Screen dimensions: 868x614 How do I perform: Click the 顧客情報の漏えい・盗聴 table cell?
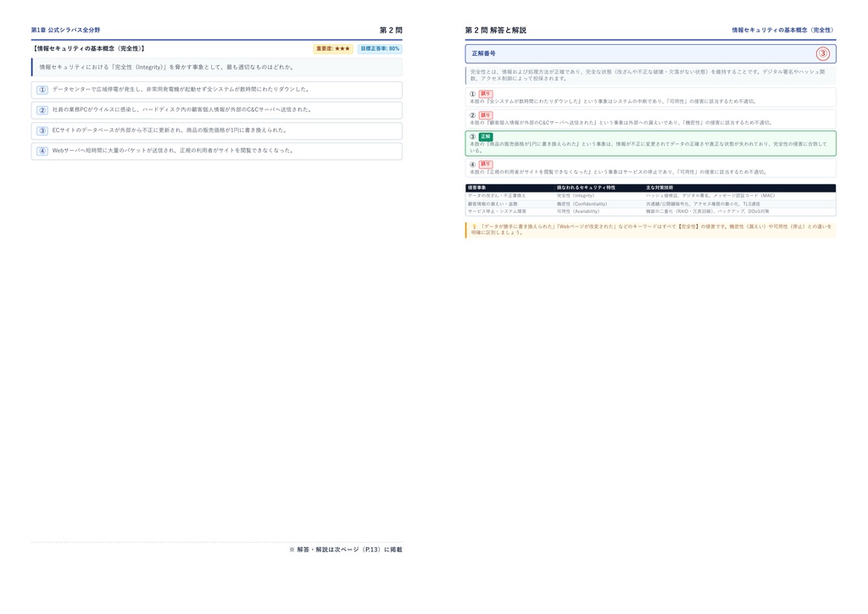click(492, 204)
